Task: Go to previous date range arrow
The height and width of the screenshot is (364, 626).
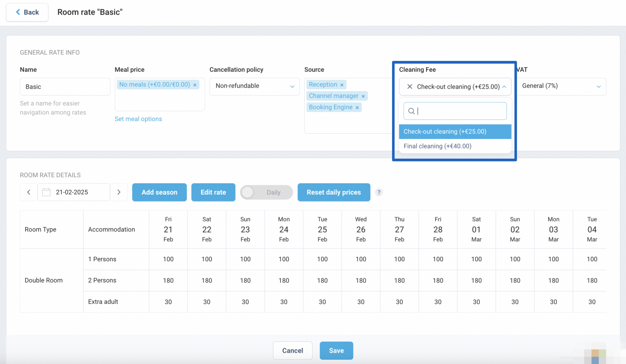Action: tap(29, 192)
